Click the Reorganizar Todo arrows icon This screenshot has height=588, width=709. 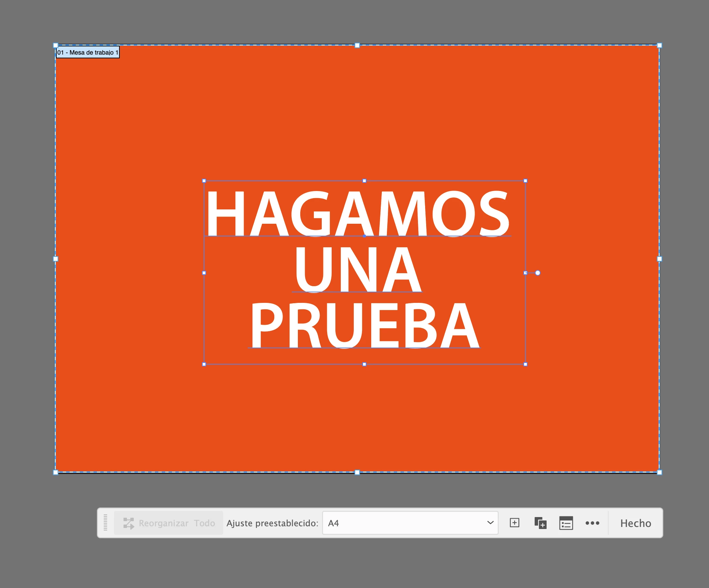129,523
